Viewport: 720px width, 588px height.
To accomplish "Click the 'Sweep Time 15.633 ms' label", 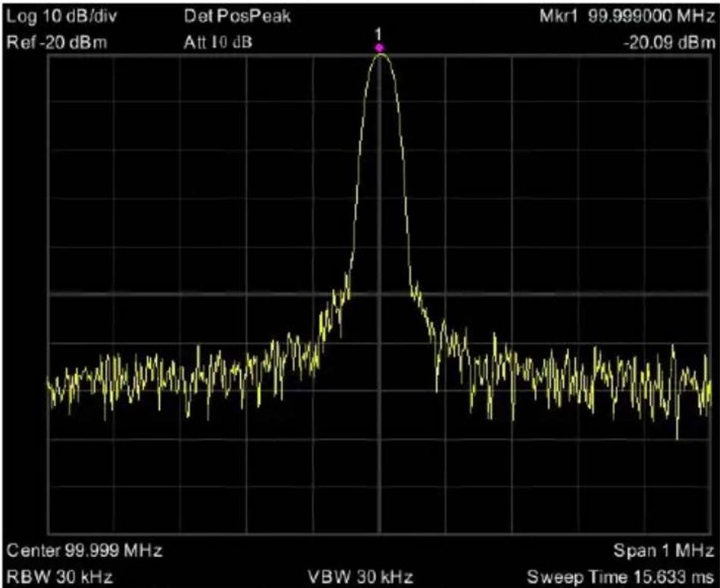I will pyautogui.click(x=621, y=577).
